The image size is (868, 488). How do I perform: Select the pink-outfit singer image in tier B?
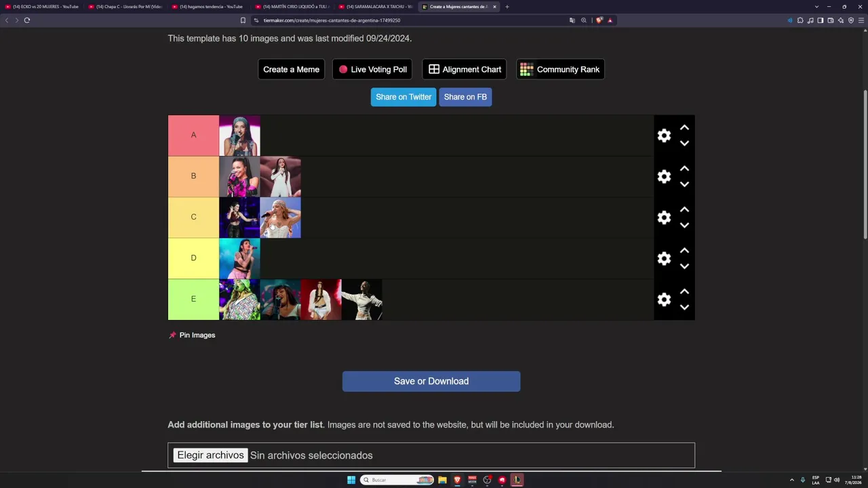[239, 176]
